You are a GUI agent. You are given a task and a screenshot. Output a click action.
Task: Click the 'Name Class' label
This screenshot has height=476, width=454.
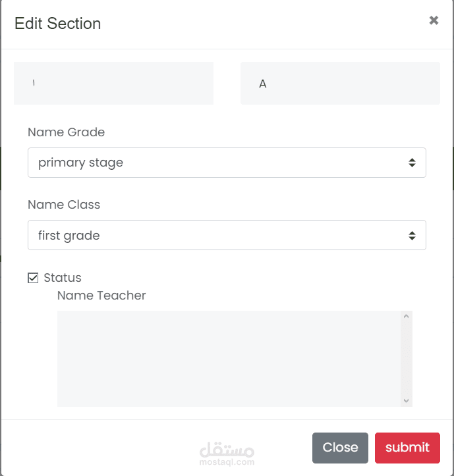[x=64, y=205]
